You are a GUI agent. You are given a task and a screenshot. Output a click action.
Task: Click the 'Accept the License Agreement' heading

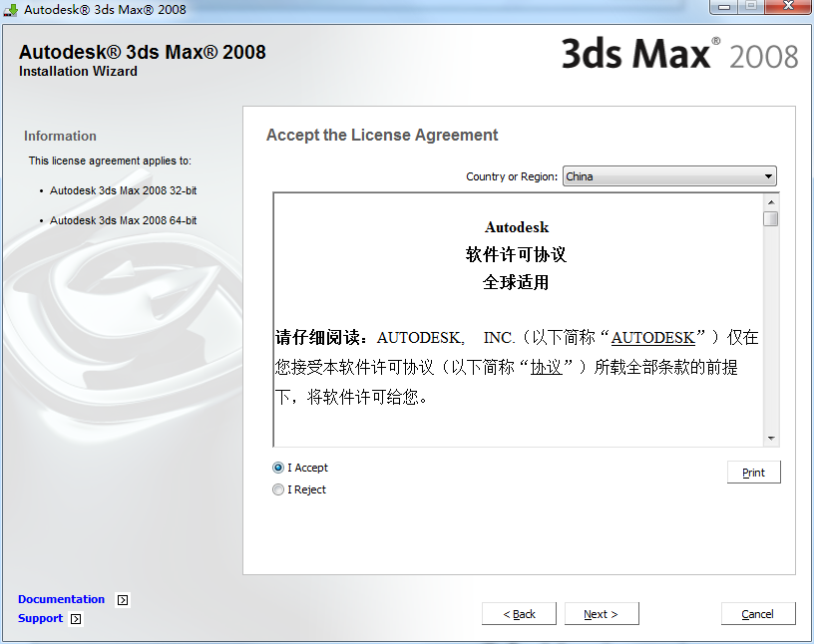(382, 135)
